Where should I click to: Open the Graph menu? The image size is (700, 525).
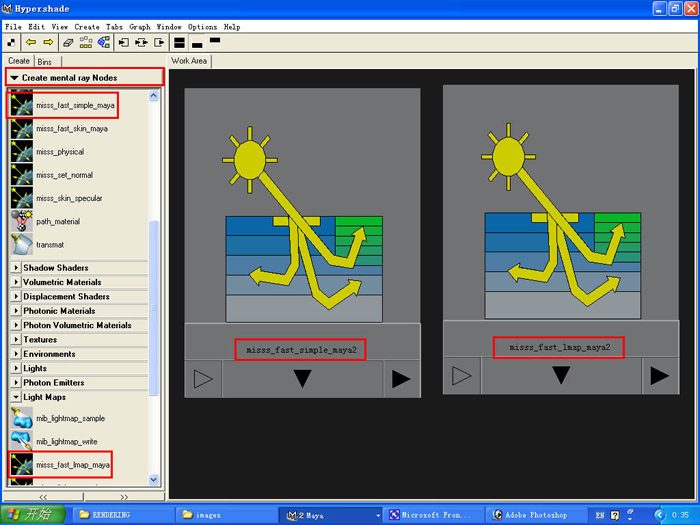click(140, 27)
